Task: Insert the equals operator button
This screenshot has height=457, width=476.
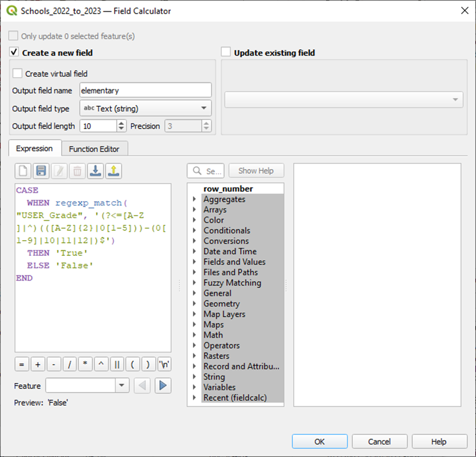Action: [x=21, y=365]
